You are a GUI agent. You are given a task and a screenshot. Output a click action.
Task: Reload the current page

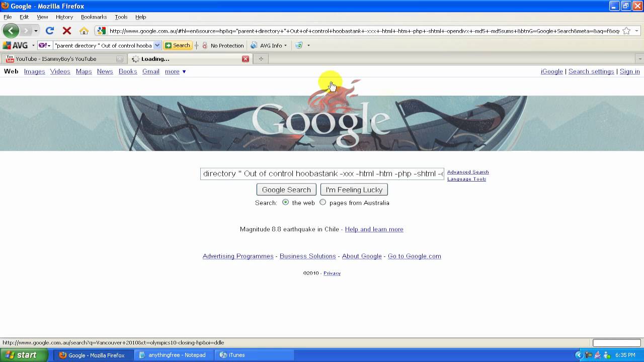click(x=49, y=31)
